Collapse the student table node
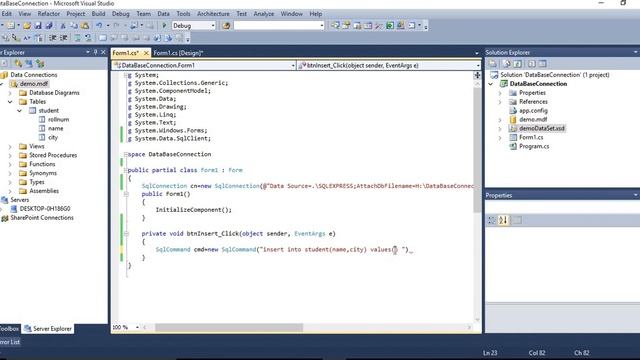This screenshot has height=360, width=640. pyautogui.click(x=19, y=111)
